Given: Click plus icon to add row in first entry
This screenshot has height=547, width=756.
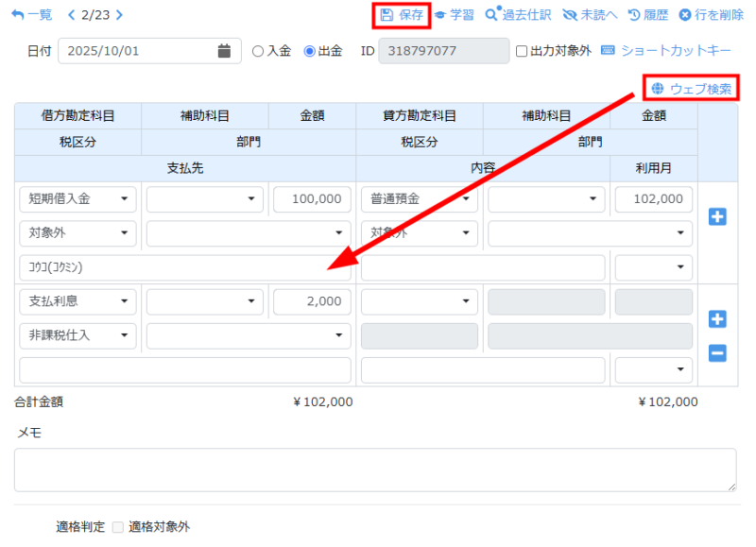Looking at the screenshot, I should 717,217.
